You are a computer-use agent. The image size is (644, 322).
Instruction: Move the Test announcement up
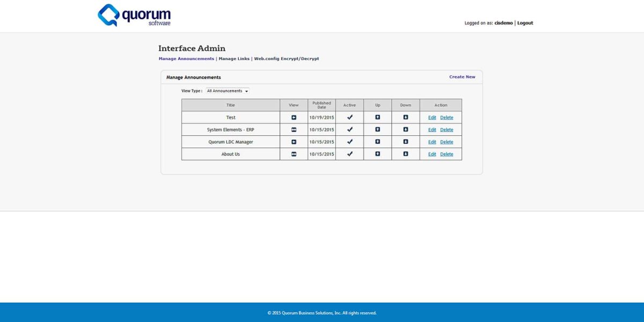tap(377, 117)
